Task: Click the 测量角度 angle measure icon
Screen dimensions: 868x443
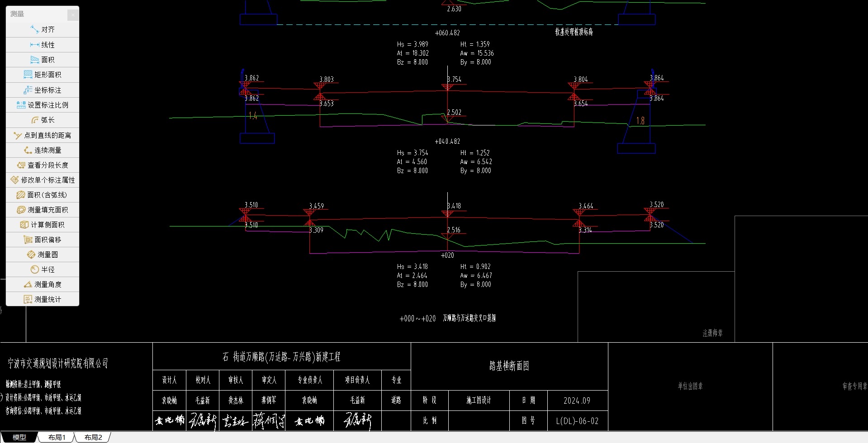Action: click(x=28, y=284)
